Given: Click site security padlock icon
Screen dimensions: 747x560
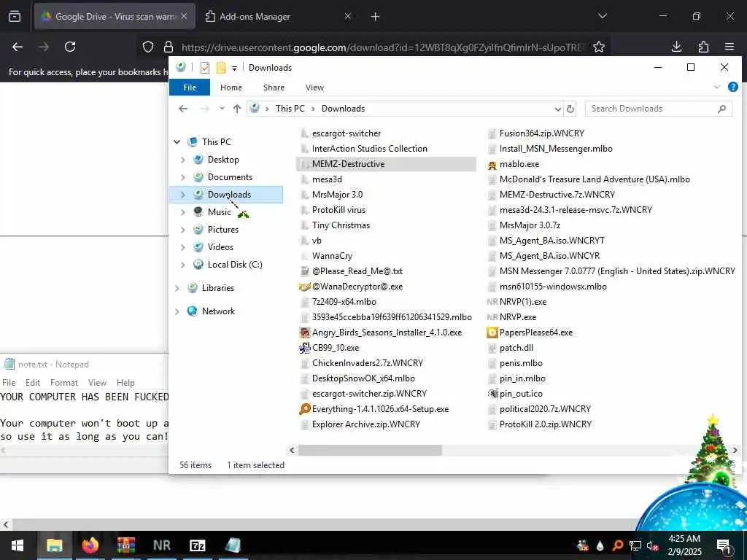Looking at the screenshot, I should pos(169,47).
